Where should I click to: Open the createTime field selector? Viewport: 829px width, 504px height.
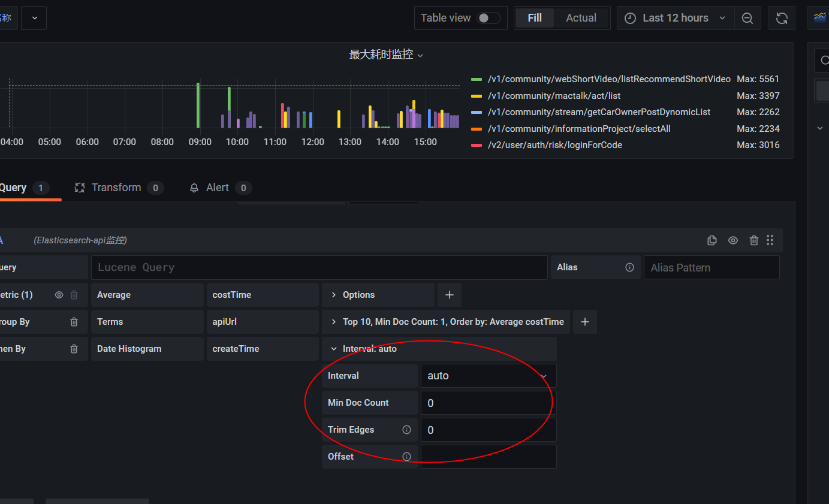point(263,349)
